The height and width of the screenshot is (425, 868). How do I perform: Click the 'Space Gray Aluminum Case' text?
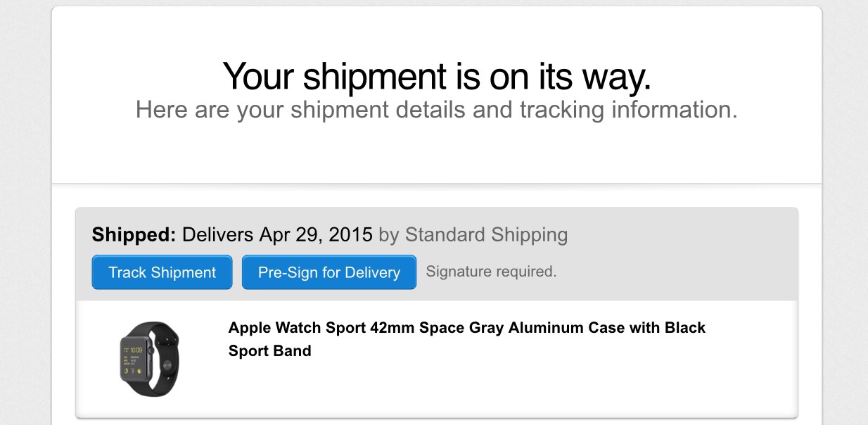tap(498, 327)
